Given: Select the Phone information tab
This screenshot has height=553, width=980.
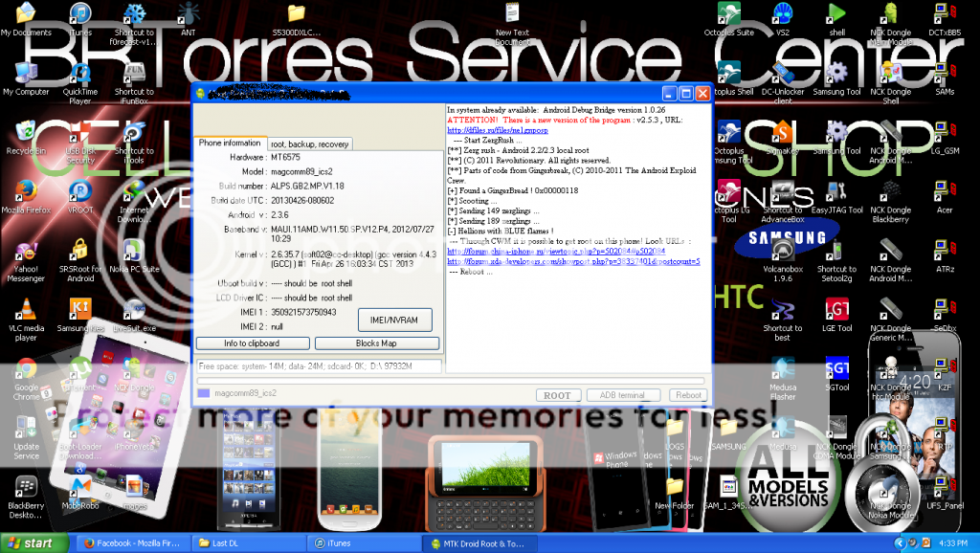Looking at the screenshot, I should [229, 143].
